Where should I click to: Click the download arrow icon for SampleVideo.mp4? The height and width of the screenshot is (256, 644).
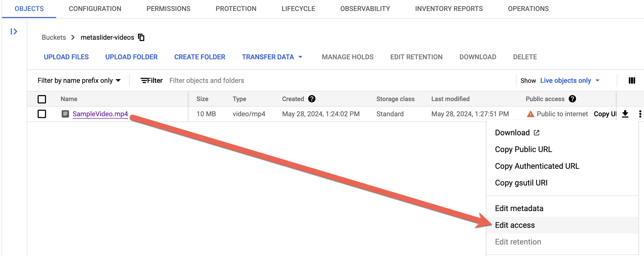[x=625, y=114]
